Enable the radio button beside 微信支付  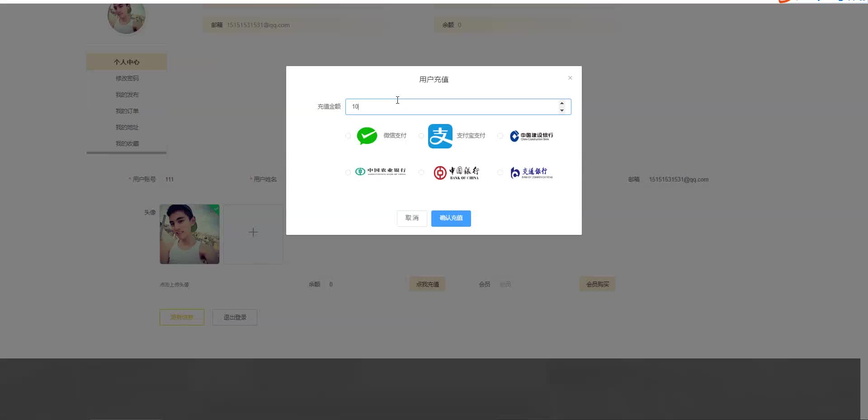[x=348, y=136]
